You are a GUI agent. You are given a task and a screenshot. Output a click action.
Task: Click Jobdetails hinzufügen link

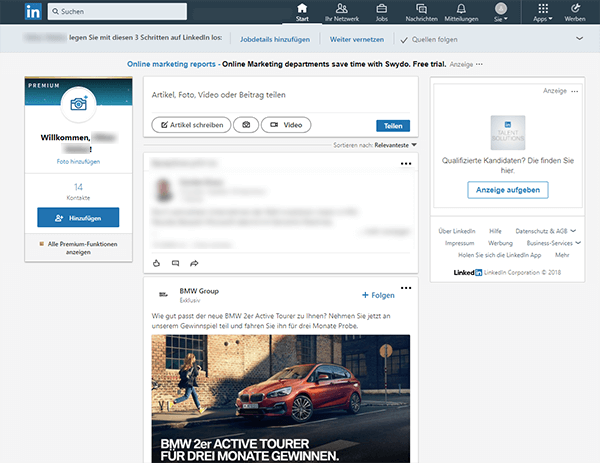pyautogui.click(x=275, y=39)
